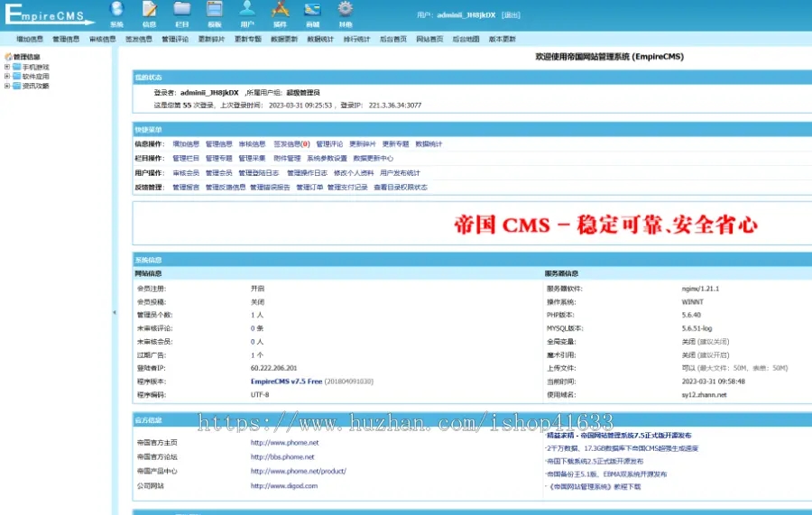Viewport: 812px width, 515px height.
Task: Open 软件应用 in the left tree
Action: 36,76
